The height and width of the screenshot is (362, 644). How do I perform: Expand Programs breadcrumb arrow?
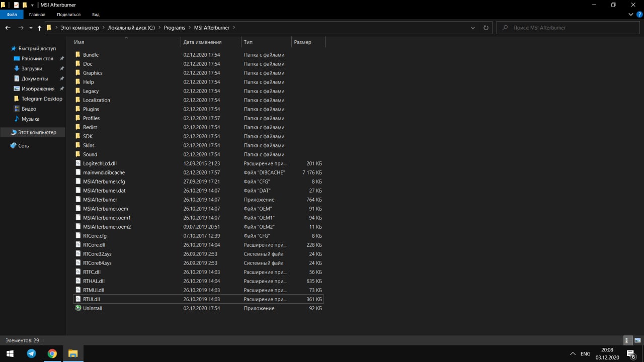[190, 28]
